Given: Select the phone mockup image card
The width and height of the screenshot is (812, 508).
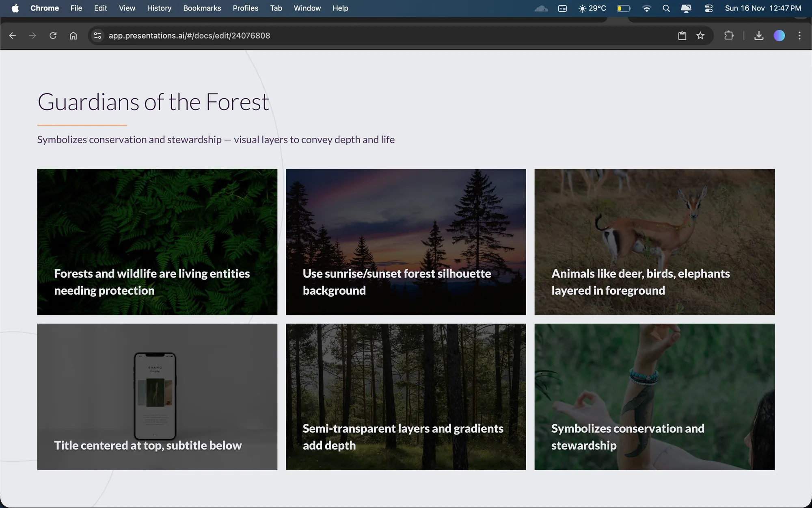Looking at the screenshot, I should tap(157, 397).
